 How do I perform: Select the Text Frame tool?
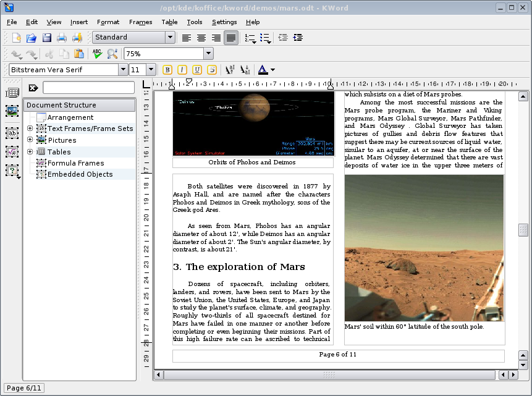[12, 133]
